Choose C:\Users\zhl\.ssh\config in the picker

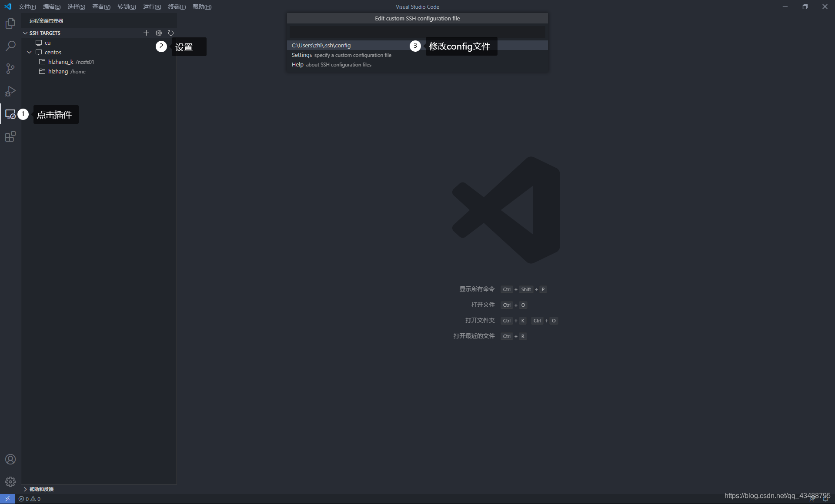click(417, 45)
